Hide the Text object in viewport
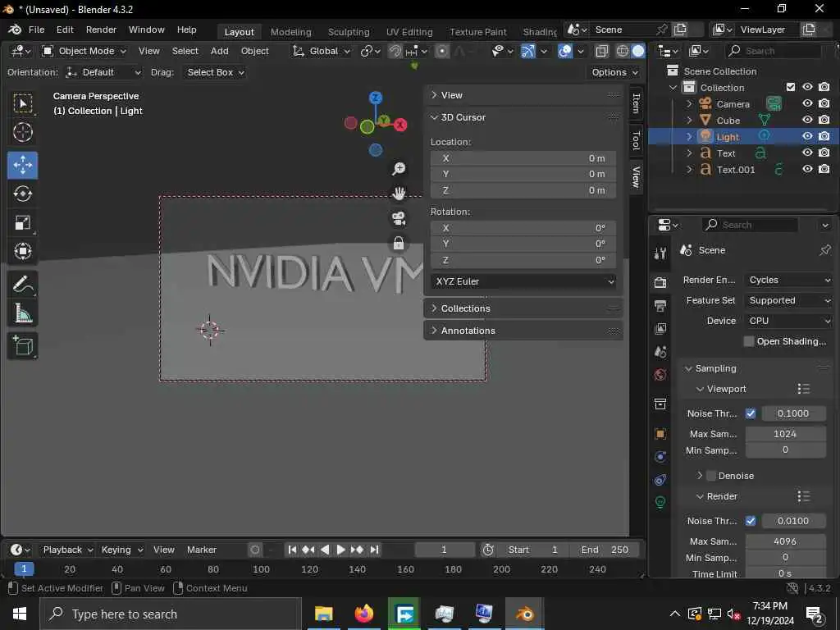The width and height of the screenshot is (840, 630). pos(807,153)
